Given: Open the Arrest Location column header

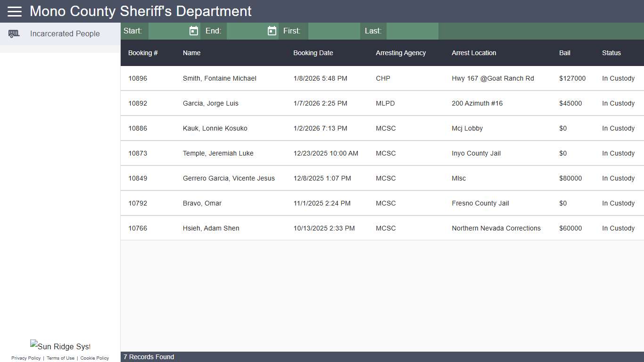Looking at the screenshot, I should pos(473,53).
